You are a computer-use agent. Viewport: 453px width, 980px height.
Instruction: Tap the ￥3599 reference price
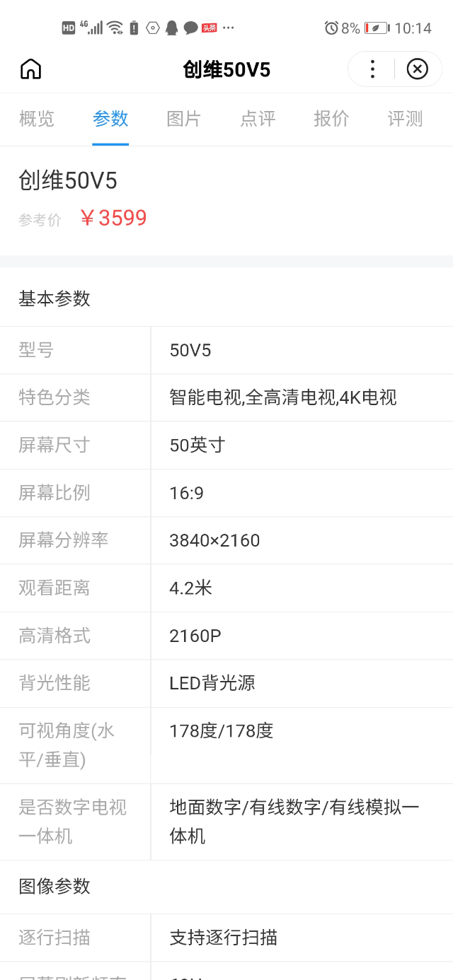[113, 218]
